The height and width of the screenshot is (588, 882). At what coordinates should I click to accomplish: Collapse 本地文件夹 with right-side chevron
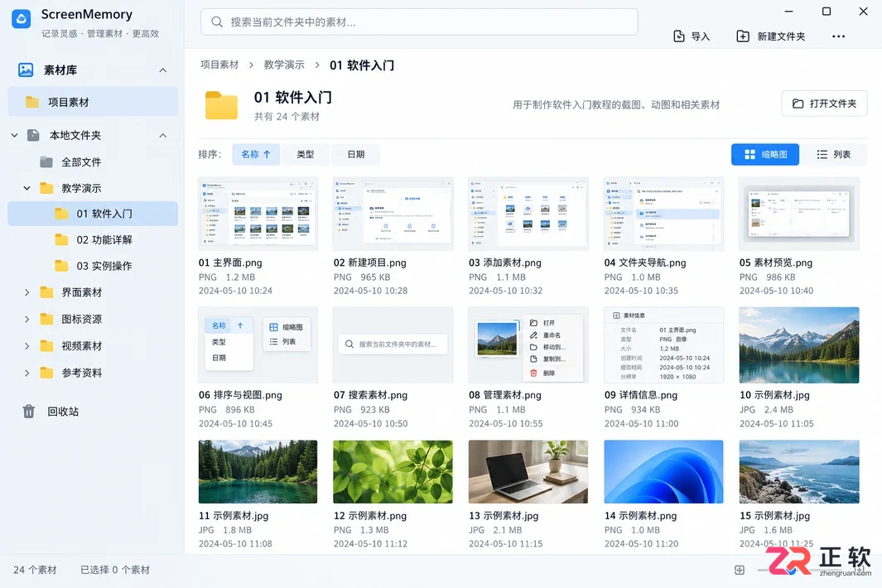point(162,136)
